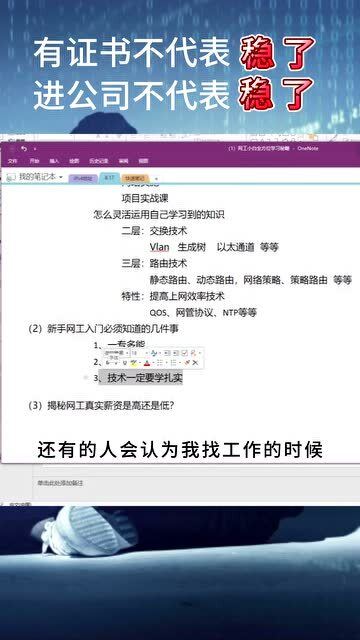Click heading (2) 新手网工入门必须知道的几件事
The height and width of the screenshot is (640, 360).
coord(103,329)
